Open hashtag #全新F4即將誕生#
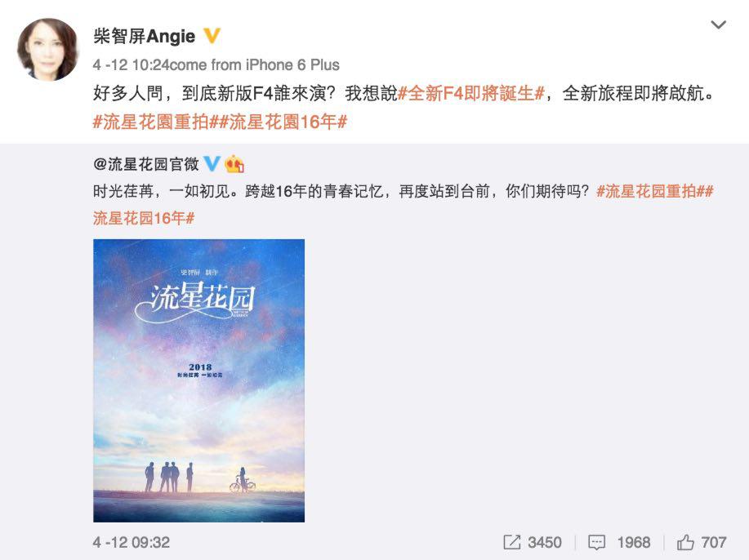 coord(471,94)
